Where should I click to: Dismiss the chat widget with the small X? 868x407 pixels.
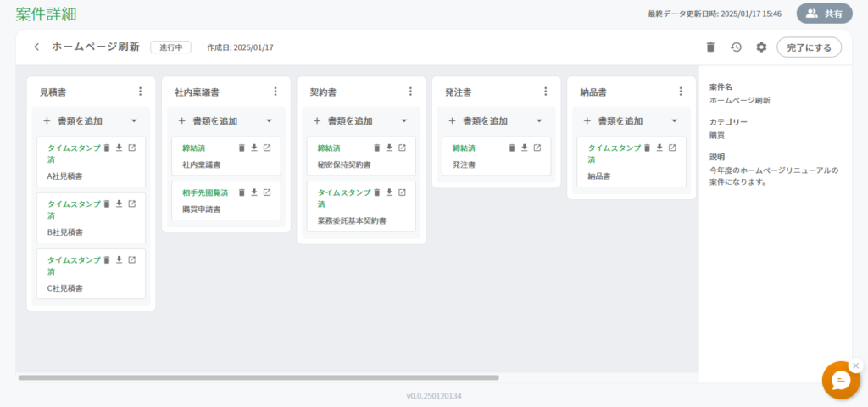(855, 365)
